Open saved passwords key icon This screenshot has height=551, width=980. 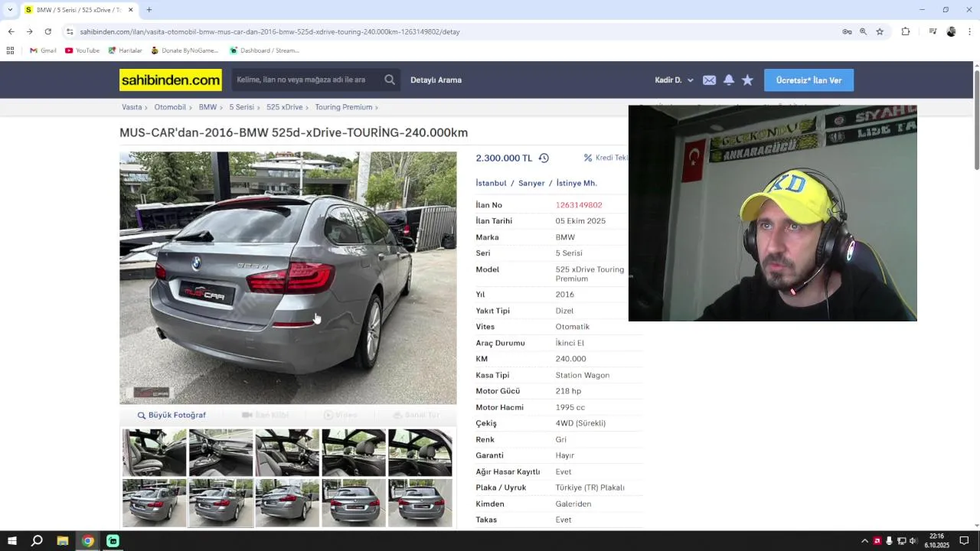click(847, 31)
